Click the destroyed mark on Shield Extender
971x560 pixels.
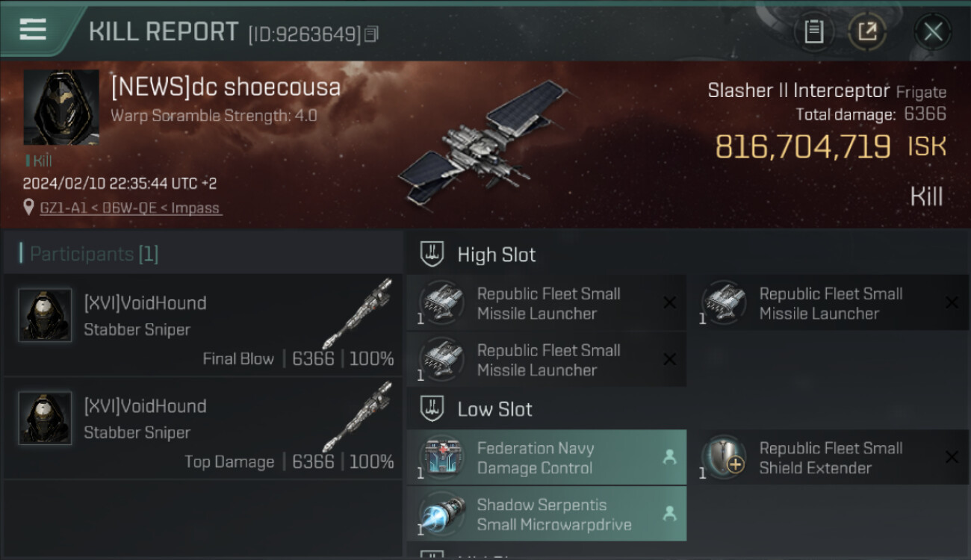click(952, 458)
